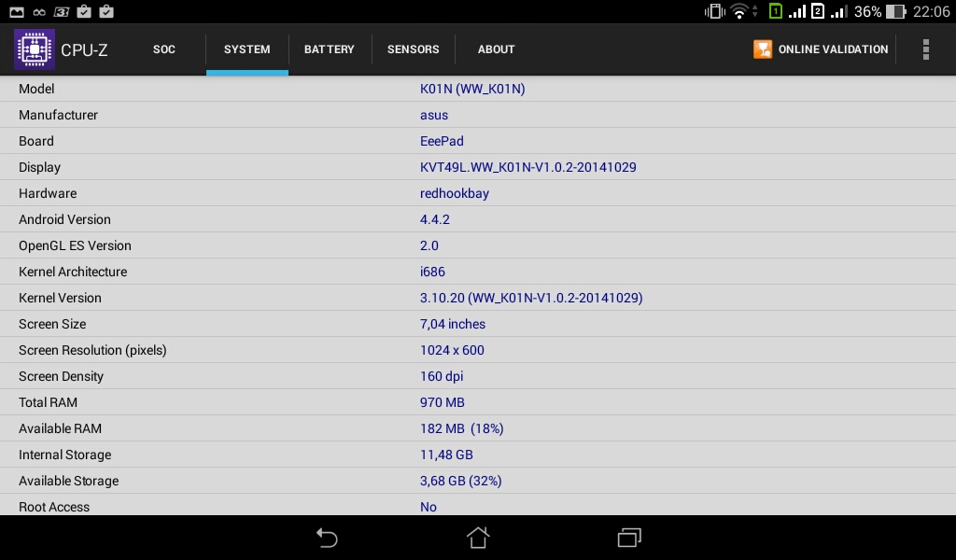Tap the total RAM value 970 MB

443,403
